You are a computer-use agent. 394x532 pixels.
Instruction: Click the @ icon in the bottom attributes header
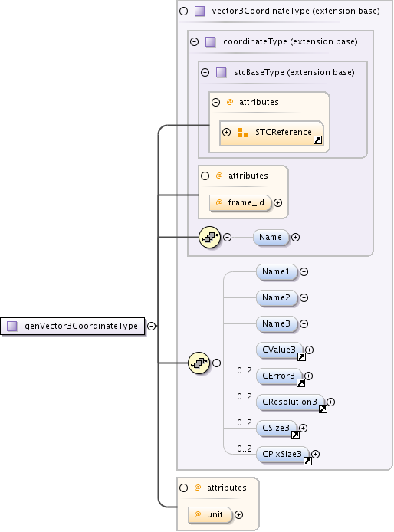pos(198,488)
